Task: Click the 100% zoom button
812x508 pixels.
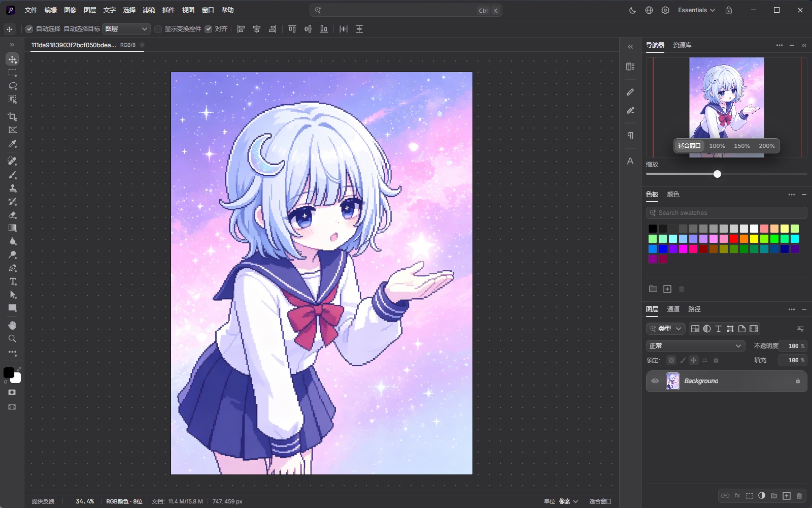Action: (717, 146)
